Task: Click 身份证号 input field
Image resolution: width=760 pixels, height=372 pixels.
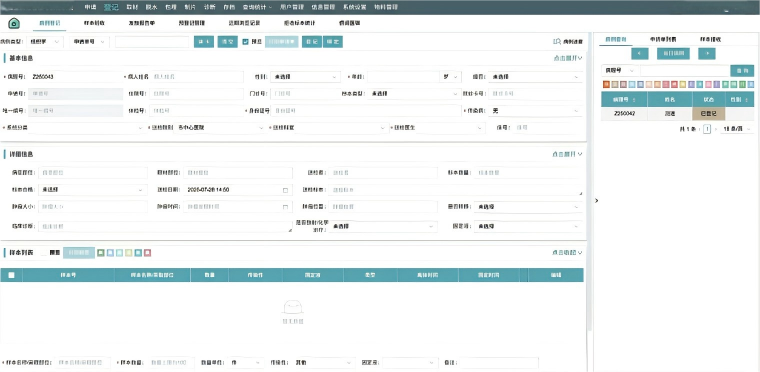Action: (366, 111)
